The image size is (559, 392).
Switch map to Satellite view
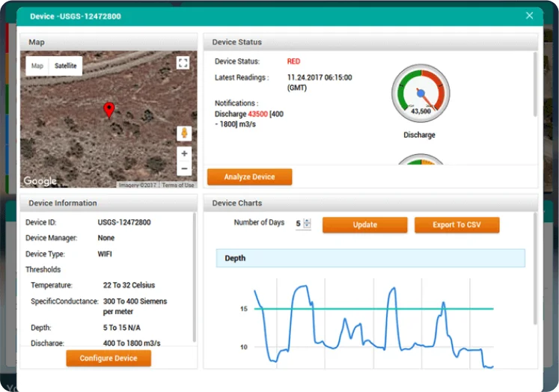click(x=65, y=66)
